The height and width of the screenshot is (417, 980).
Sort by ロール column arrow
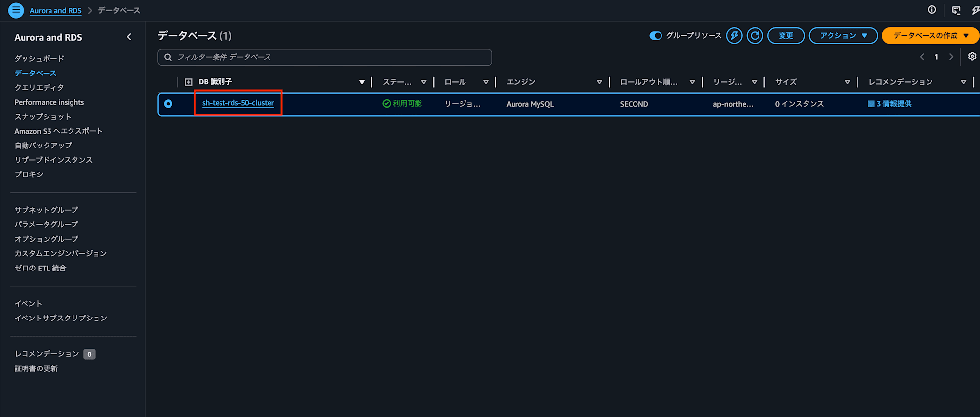click(x=486, y=82)
